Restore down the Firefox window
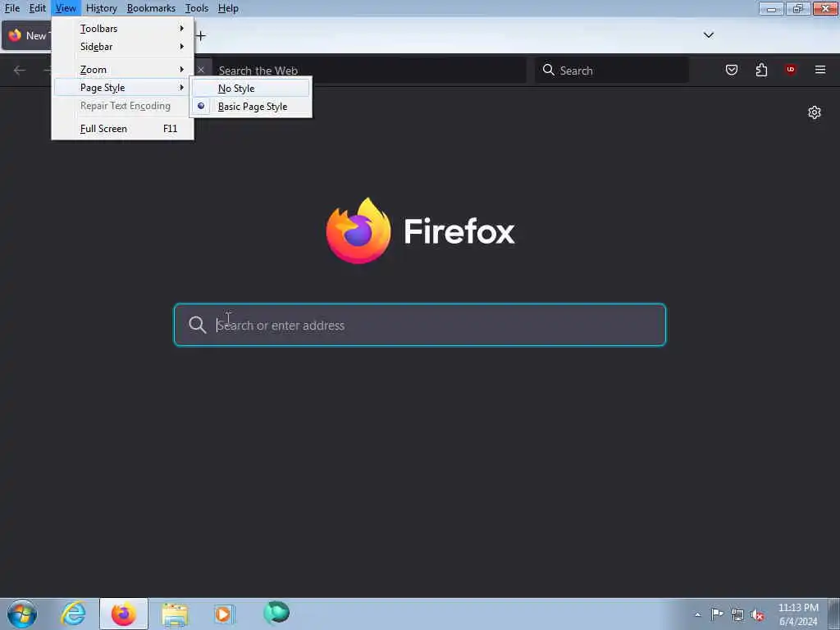The image size is (840, 630). pyautogui.click(x=797, y=8)
